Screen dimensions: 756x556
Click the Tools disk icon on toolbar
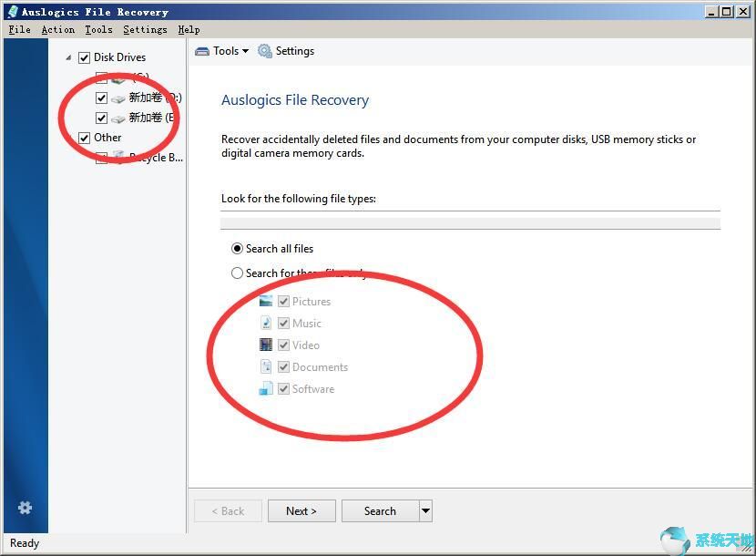point(202,51)
